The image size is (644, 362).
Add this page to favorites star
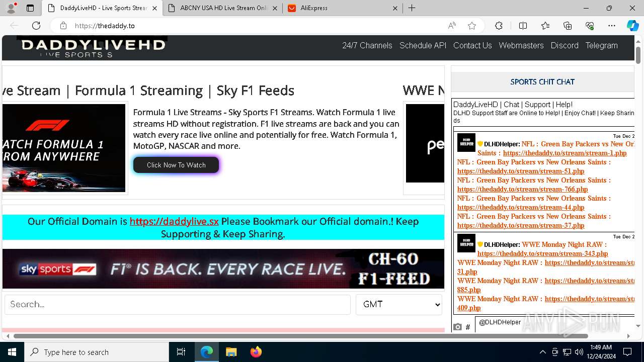click(x=472, y=26)
